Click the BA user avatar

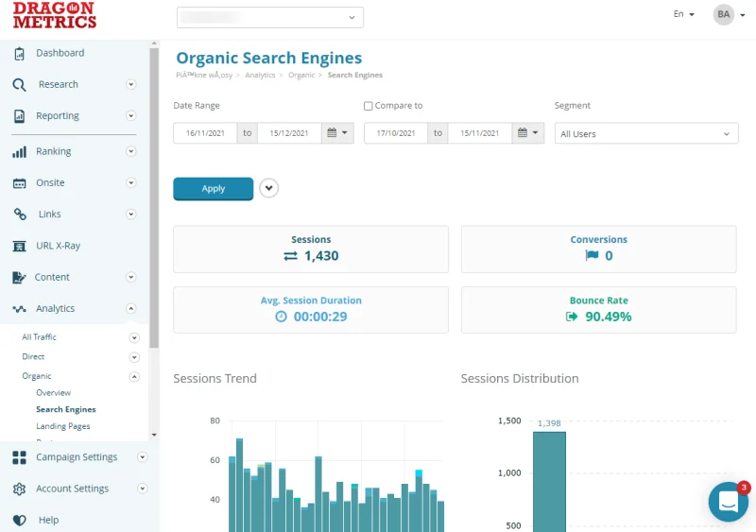point(723,14)
